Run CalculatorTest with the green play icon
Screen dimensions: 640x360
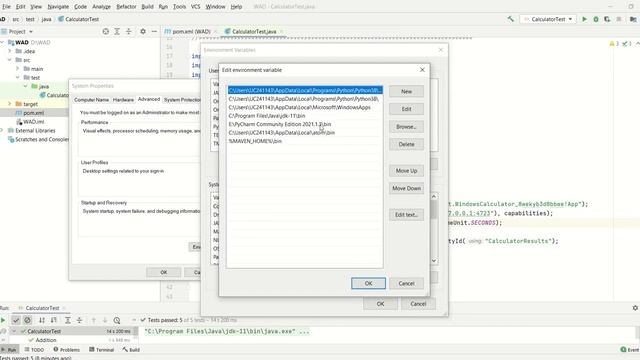pos(584,19)
